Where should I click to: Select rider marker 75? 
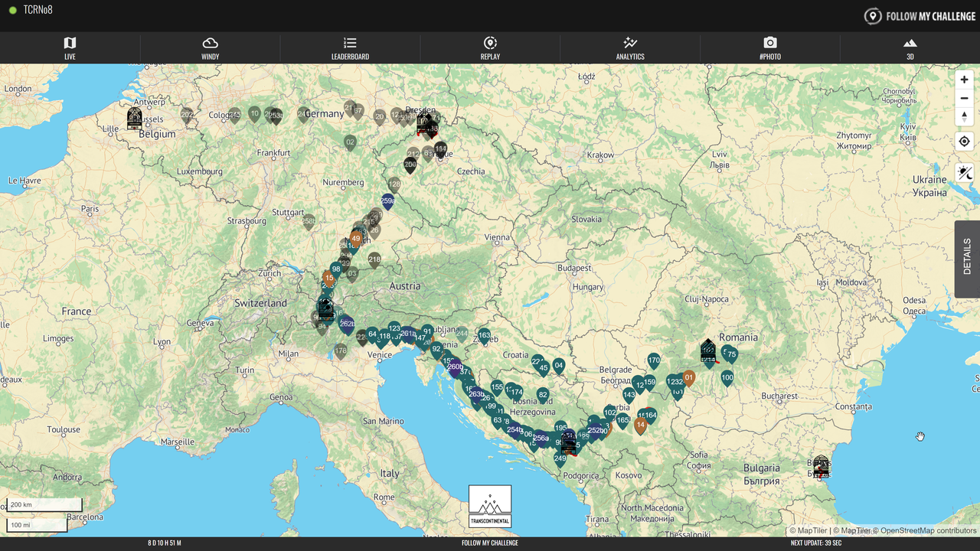[x=731, y=355]
